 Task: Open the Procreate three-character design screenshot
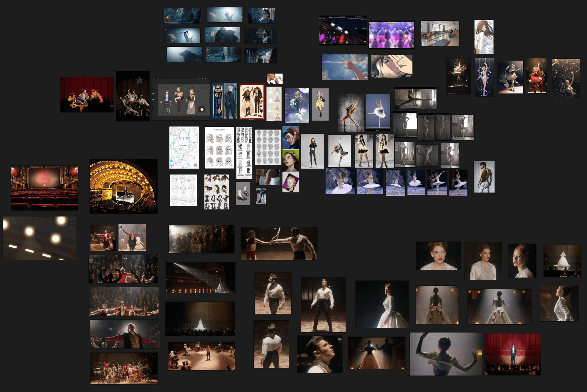pyautogui.click(x=181, y=99)
